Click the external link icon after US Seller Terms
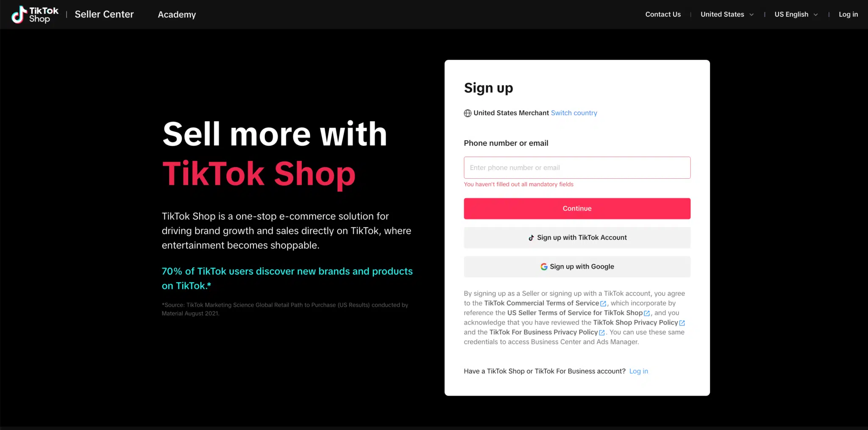The width and height of the screenshot is (868, 430). pos(646,313)
